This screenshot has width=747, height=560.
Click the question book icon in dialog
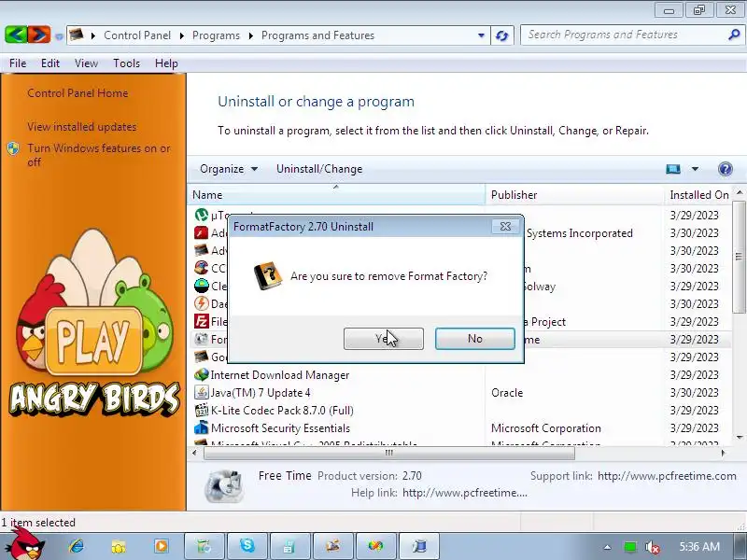(x=268, y=275)
